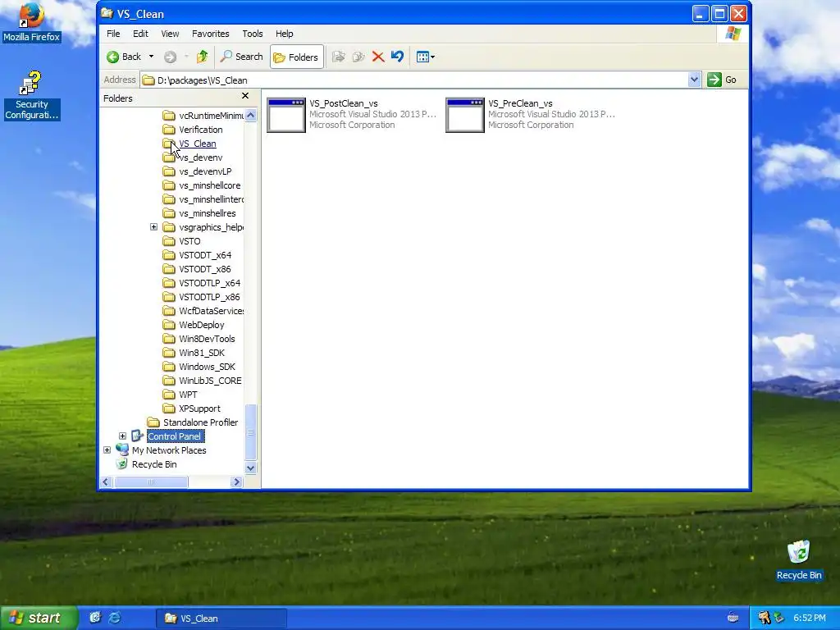The width and height of the screenshot is (840, 630).
Task: Click the red Delete icon
Action: (x=378, y=57)
